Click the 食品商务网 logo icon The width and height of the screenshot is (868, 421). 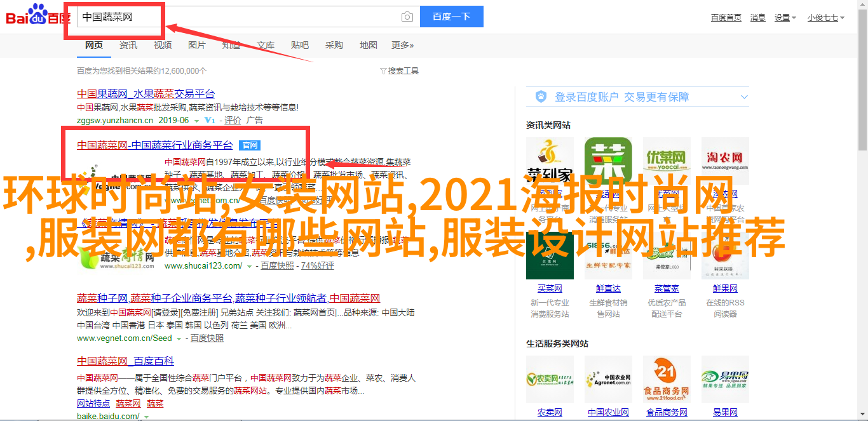pos(667,379)
